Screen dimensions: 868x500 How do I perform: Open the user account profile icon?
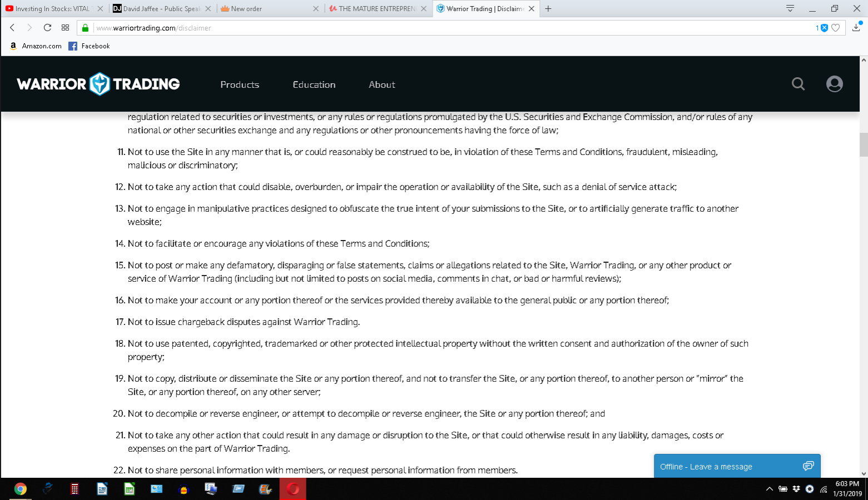click(834, 84)
